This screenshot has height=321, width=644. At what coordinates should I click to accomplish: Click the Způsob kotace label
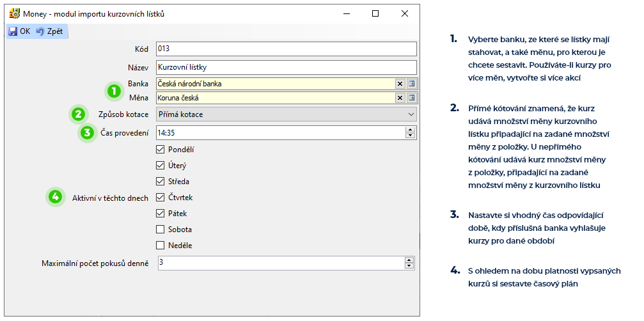(123, 114)
